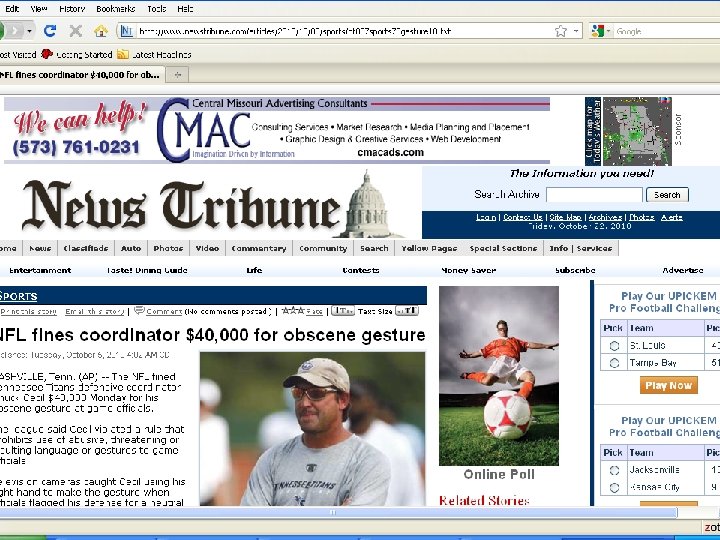Focus the Search Archive text field
Viewport: 720px width, 540px height.
(x=594, y=195)
